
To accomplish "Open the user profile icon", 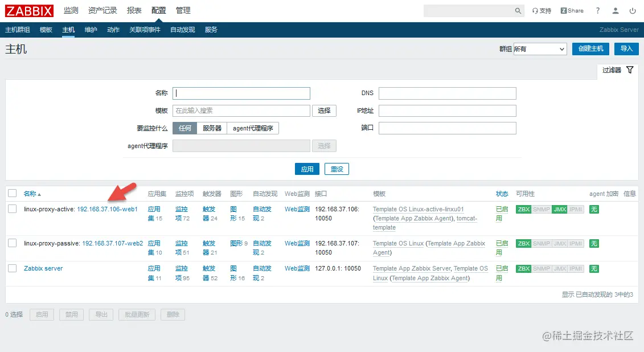I will [x=616, y=11].
